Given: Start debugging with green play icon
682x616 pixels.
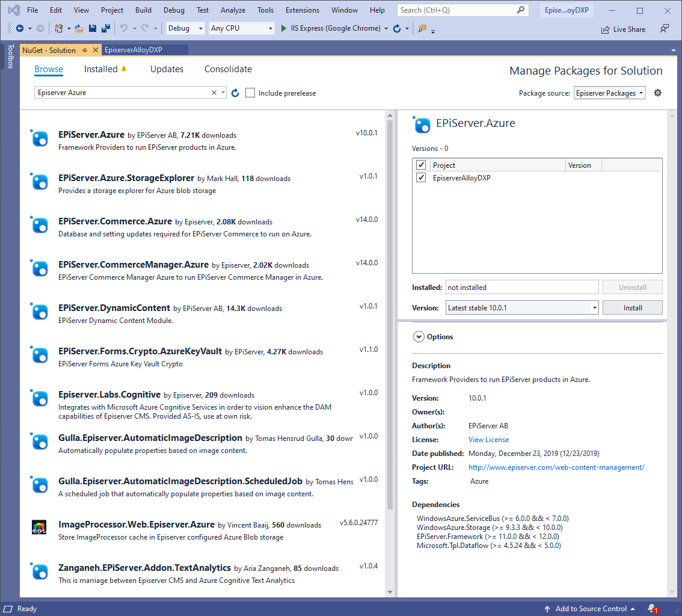Looking at the screenshot, I should [284, 28].
